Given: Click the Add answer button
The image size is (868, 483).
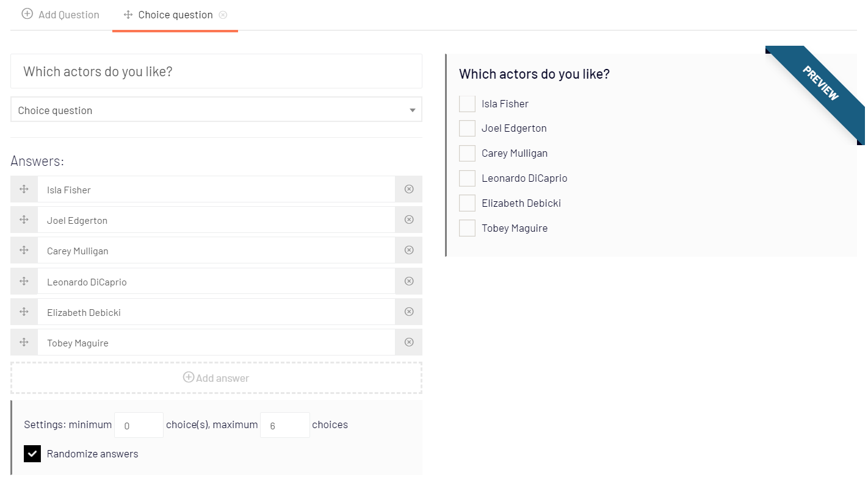Looking at the screenshot, I should pos(216,378).
